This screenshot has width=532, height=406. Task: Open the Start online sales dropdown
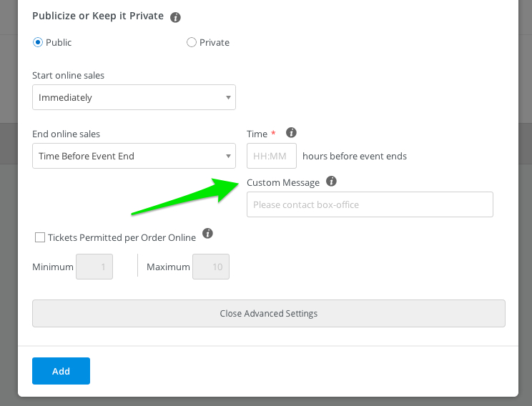134,97
